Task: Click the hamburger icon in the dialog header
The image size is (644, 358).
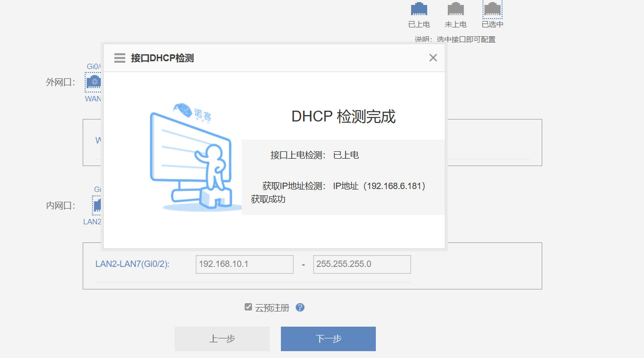Action: click(120, 58)
